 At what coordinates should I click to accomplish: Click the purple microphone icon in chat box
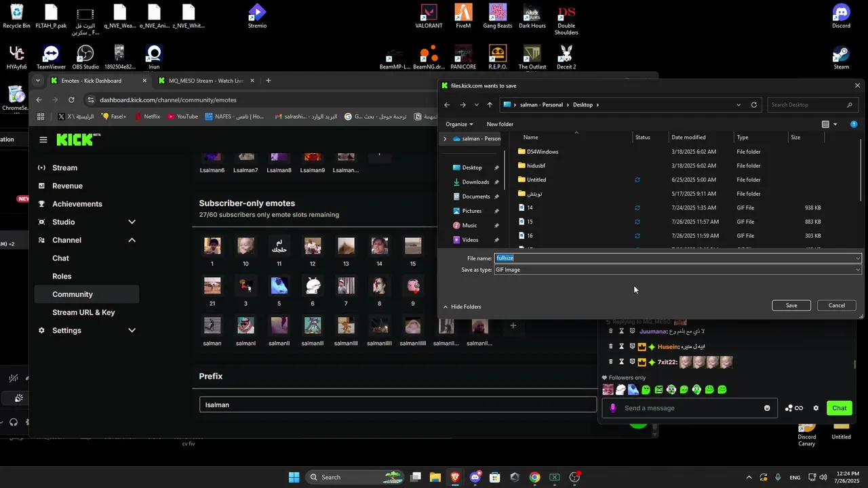pos(613,408)
